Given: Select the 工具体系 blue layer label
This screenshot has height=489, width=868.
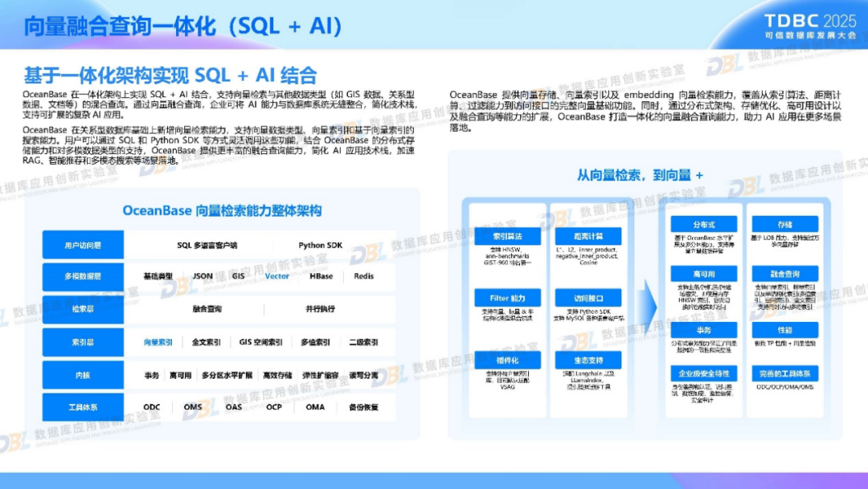Looking at the screenshot, I should (x=83, y=407).
